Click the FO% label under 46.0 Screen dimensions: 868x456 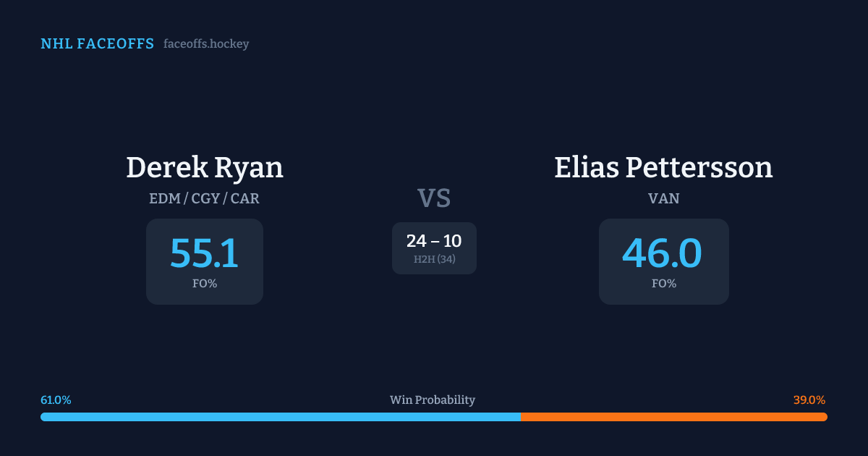click(x=663, y=284)
